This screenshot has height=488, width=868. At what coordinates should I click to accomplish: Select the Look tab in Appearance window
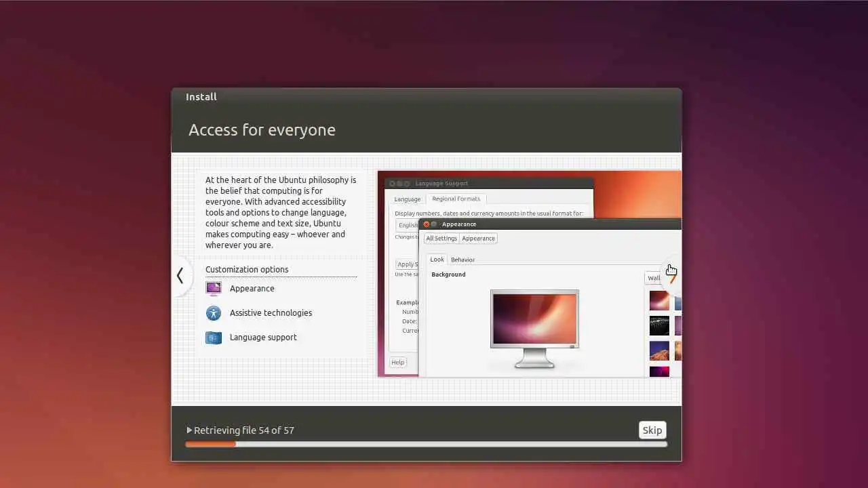pyautogui.click(x=437, y=260)
